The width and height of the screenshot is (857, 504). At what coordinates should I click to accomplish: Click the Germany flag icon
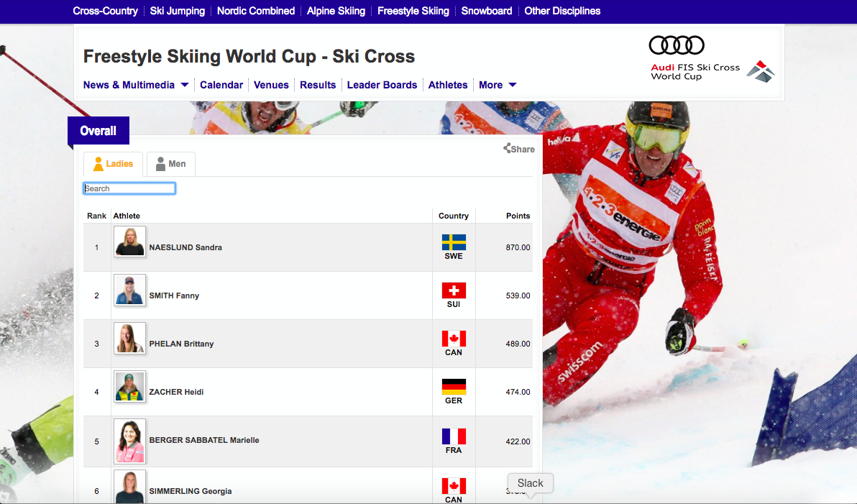click(x=454, y=387)
